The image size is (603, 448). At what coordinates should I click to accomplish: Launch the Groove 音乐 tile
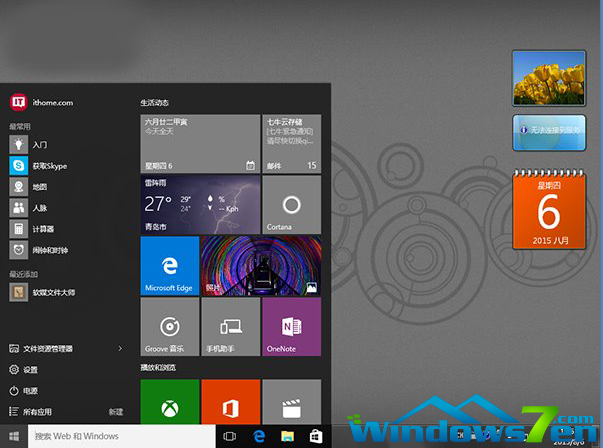tap(170, 327)
